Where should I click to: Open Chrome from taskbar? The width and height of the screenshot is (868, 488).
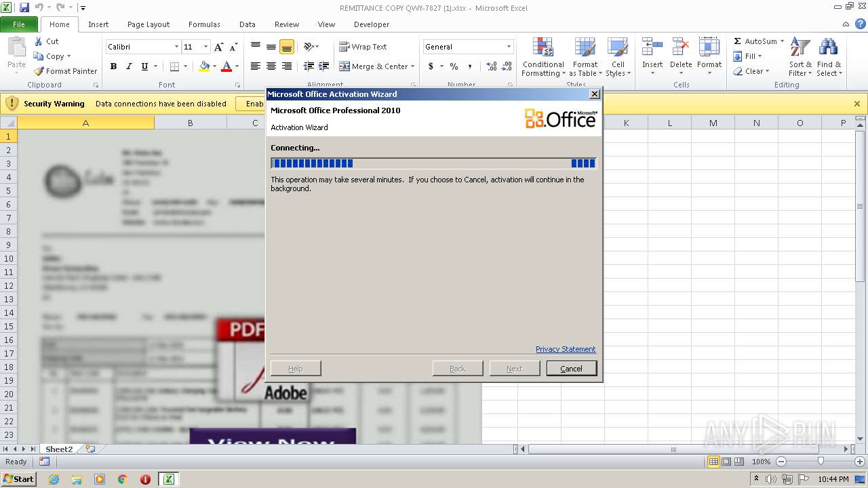(x=123, y=479)
